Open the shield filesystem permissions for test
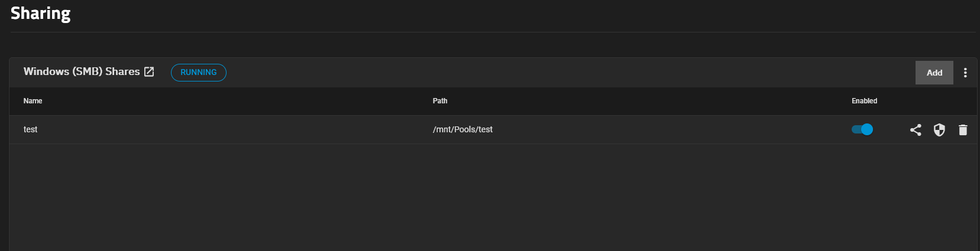The height and width of the screenshot is (251, 980). tap(939, 130)
